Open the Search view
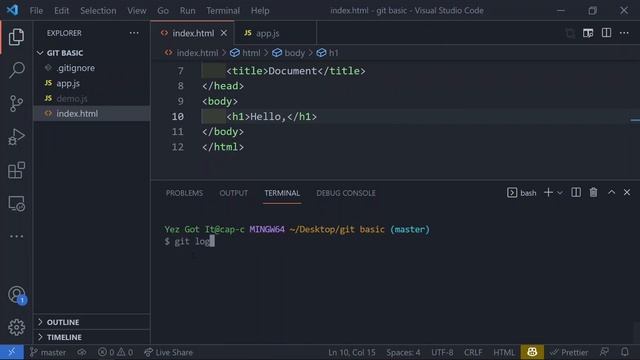Screen dimensions: 640x360 [16, 70]
